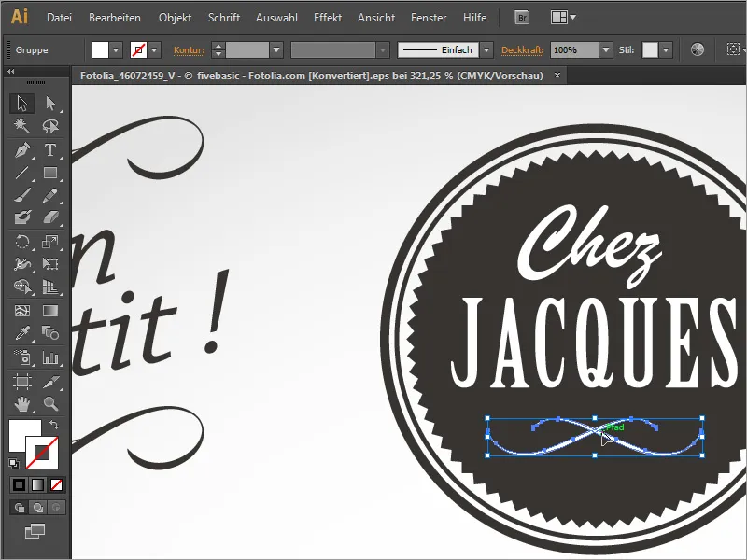Reset to default fill and stroke
Viewport: 747px width, 560px height.
(14, 463)
